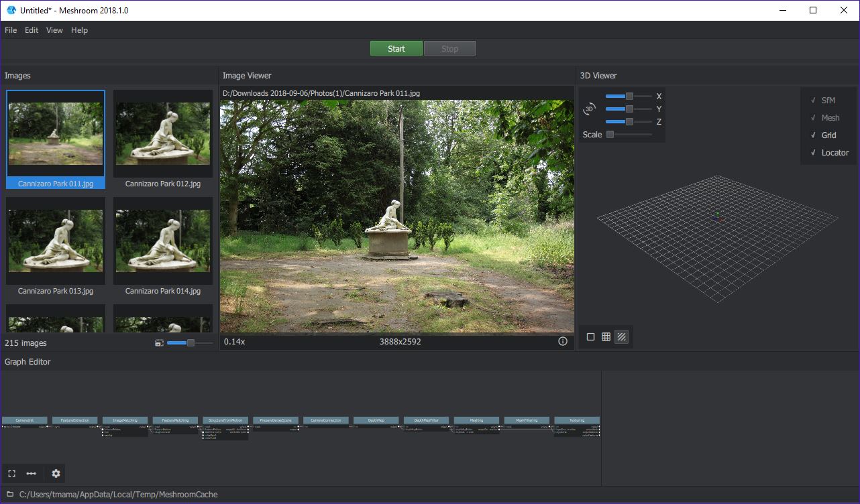Adjust the Z rotation slider
860x504 pixels.
coord(629,121)
